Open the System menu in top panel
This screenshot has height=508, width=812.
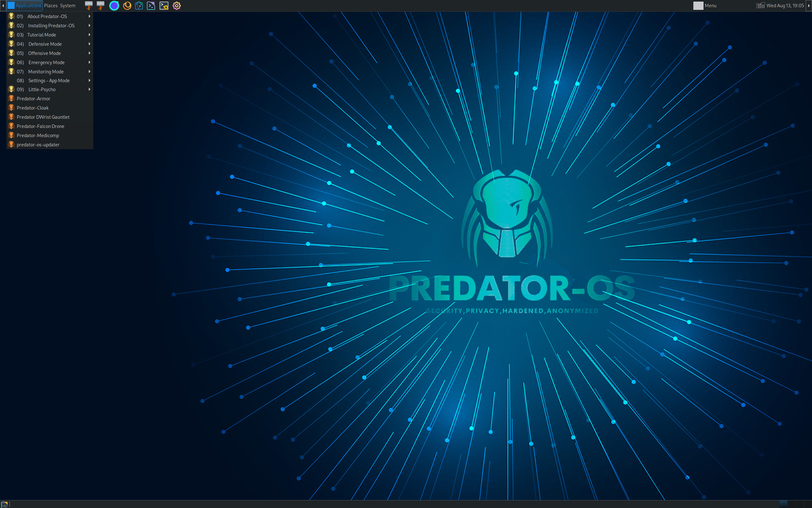(x=68, y=6)
